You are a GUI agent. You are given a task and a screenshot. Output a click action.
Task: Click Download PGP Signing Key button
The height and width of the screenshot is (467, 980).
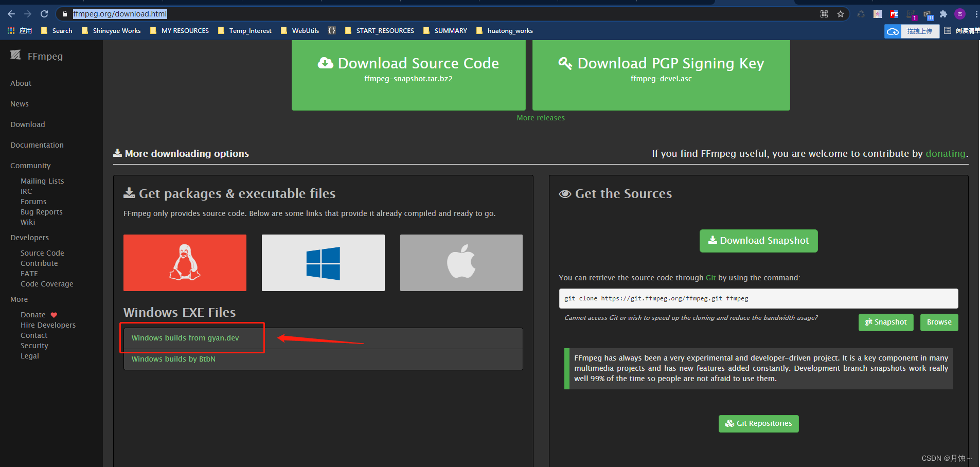(x=661, y=75)
